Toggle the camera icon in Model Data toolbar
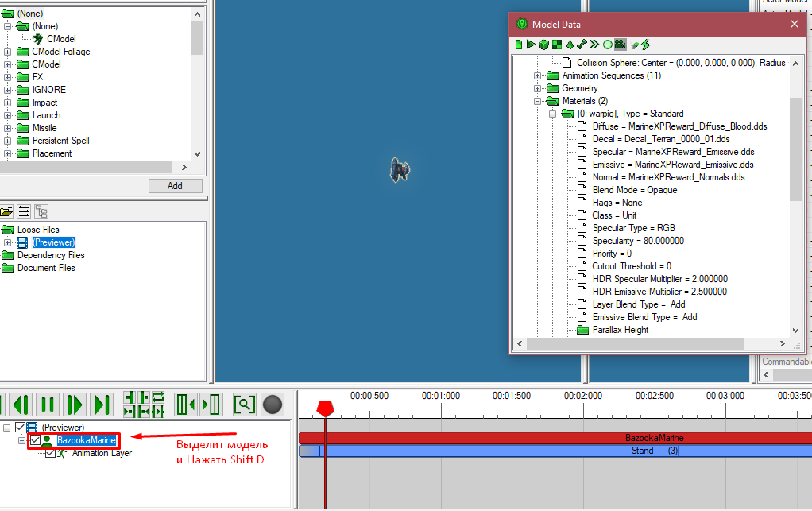The height and width of the screenshot is (511, 812). (620, 45)
